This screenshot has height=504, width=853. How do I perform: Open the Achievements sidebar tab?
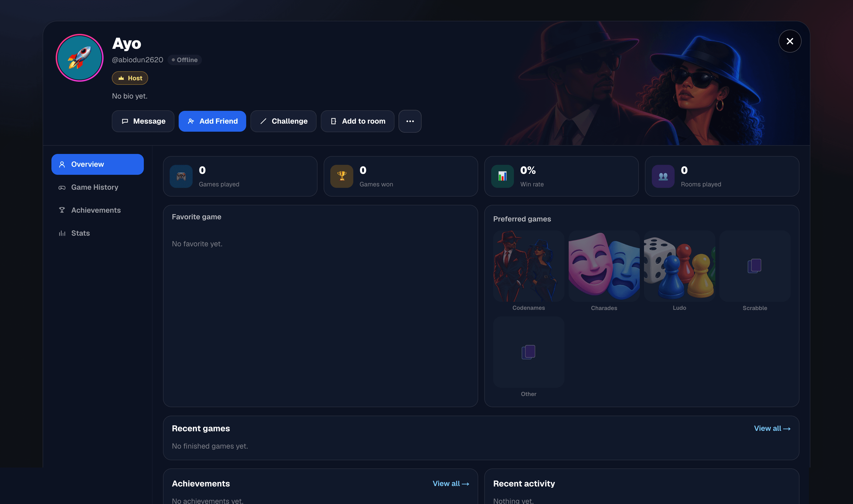[x=97, y=210]
